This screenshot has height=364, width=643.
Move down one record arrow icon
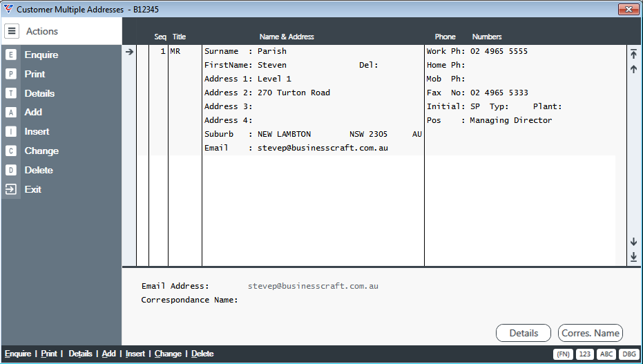[x=633, y=242]
